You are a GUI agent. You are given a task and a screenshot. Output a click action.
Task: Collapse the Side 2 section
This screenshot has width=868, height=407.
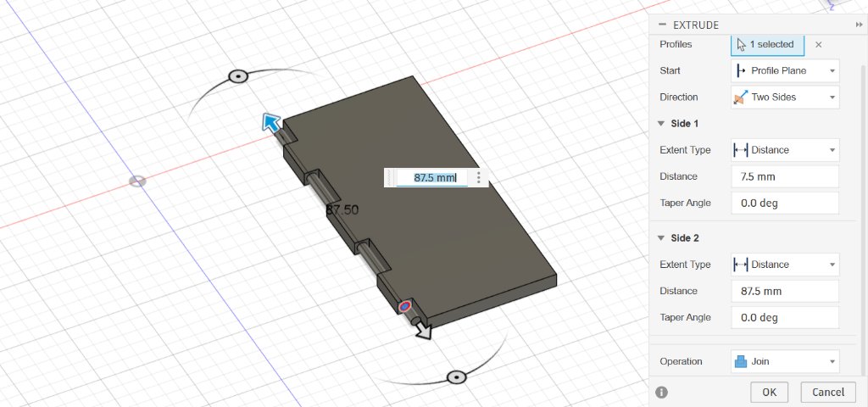[x=660, y=238]
